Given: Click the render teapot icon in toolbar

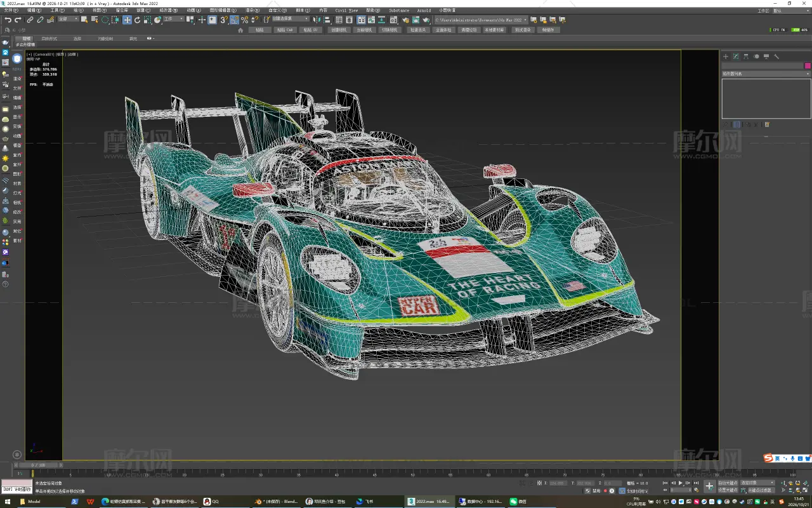Looking at the screenshot, I should (426, 20).
